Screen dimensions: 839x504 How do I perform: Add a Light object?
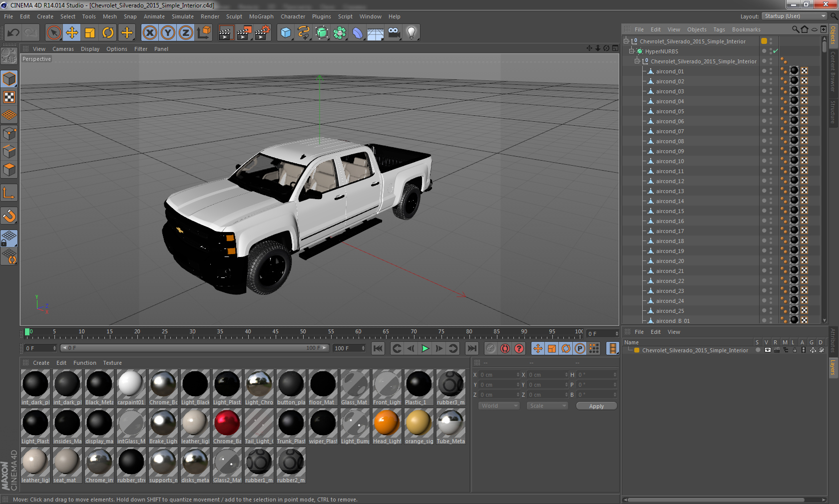[x=412, y=33]
